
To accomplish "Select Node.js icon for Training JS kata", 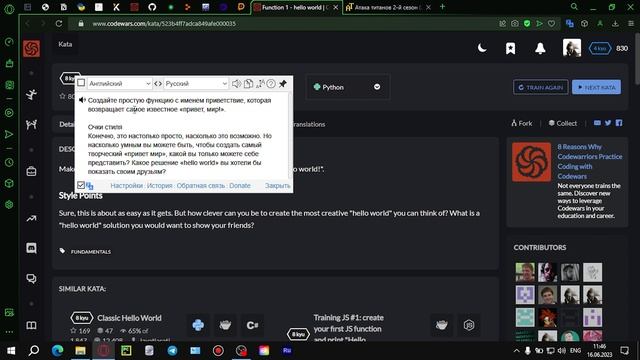I will [469, 325].
